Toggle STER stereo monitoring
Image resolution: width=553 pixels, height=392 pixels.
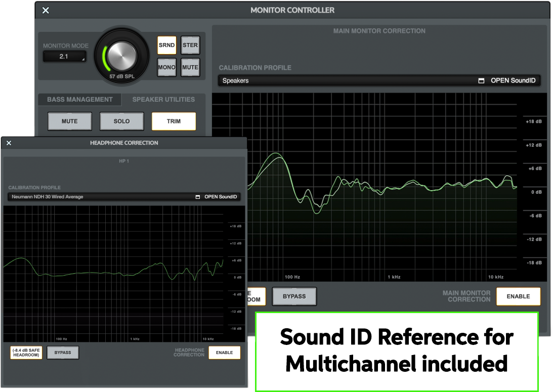point(190,46)
